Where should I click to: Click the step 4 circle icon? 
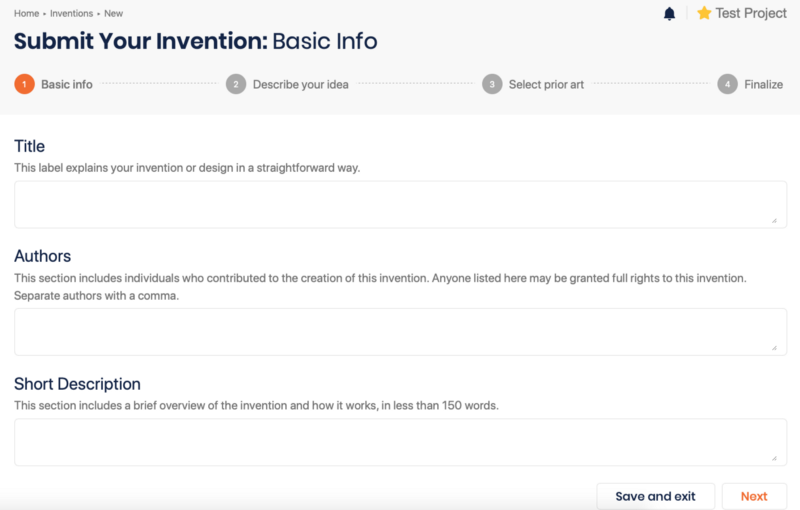pyautogui.click(x=728, y=84)
